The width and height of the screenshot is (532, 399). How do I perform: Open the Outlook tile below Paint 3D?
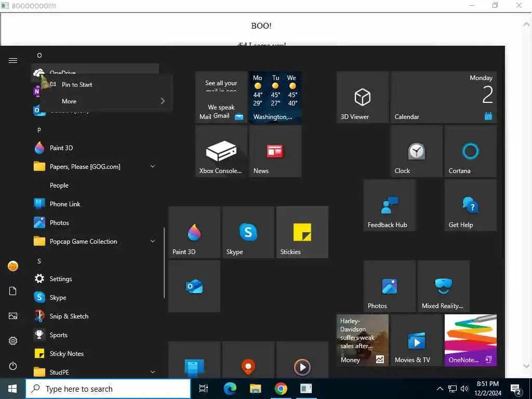194,286
